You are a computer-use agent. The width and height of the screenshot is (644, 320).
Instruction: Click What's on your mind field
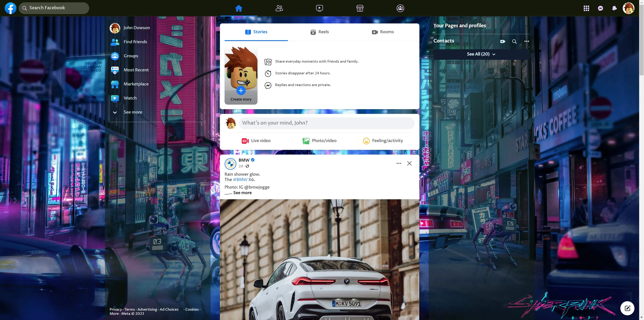[327, 123]
